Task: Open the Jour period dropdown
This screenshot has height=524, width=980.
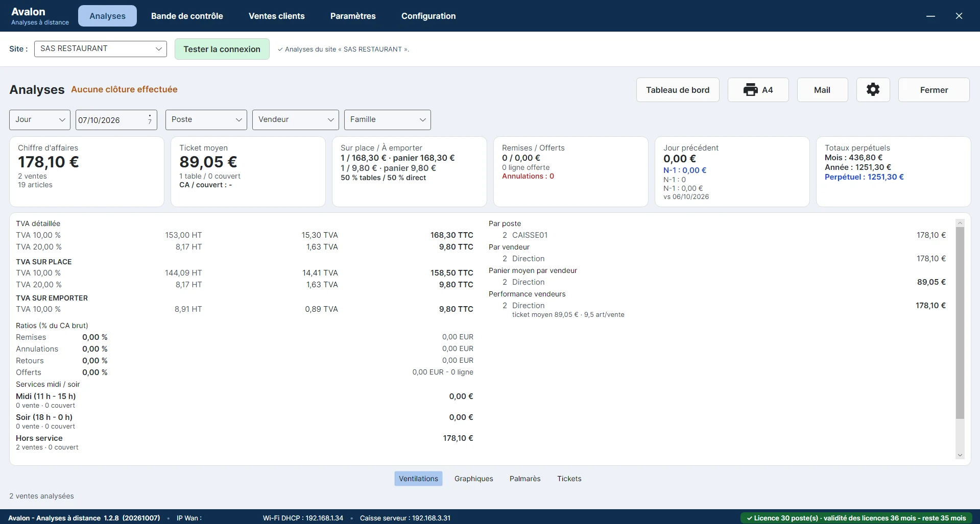Action: (x=40, y=120)
